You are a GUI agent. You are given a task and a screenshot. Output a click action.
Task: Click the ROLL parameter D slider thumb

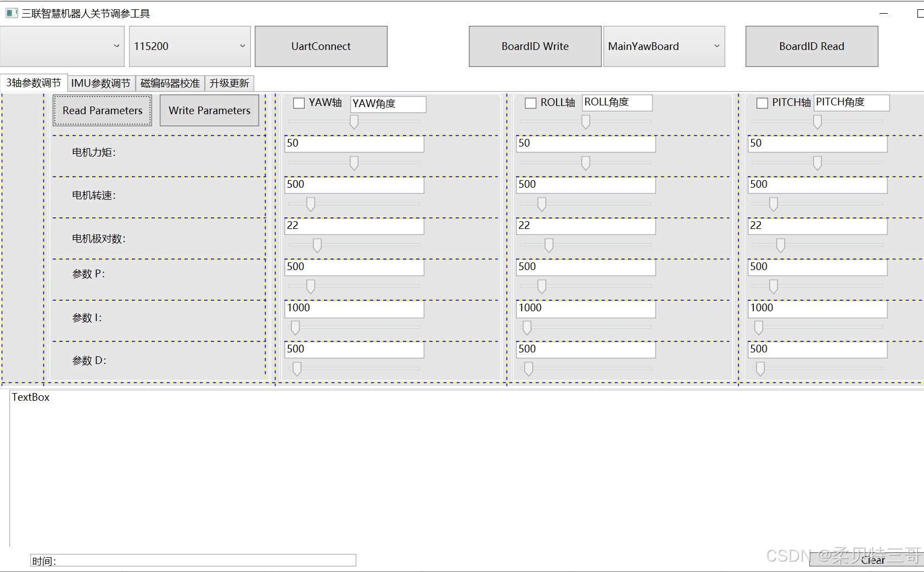(x=529, y=369)
